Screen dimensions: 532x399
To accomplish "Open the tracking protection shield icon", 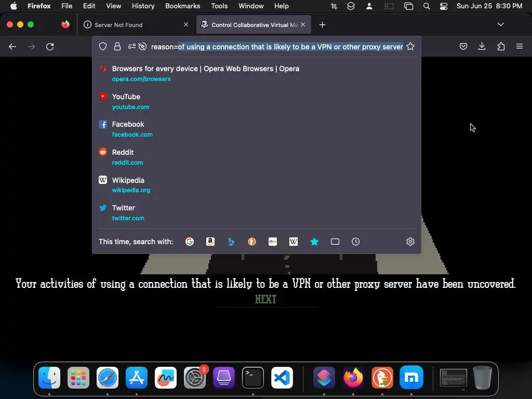I will coord(103,46).
